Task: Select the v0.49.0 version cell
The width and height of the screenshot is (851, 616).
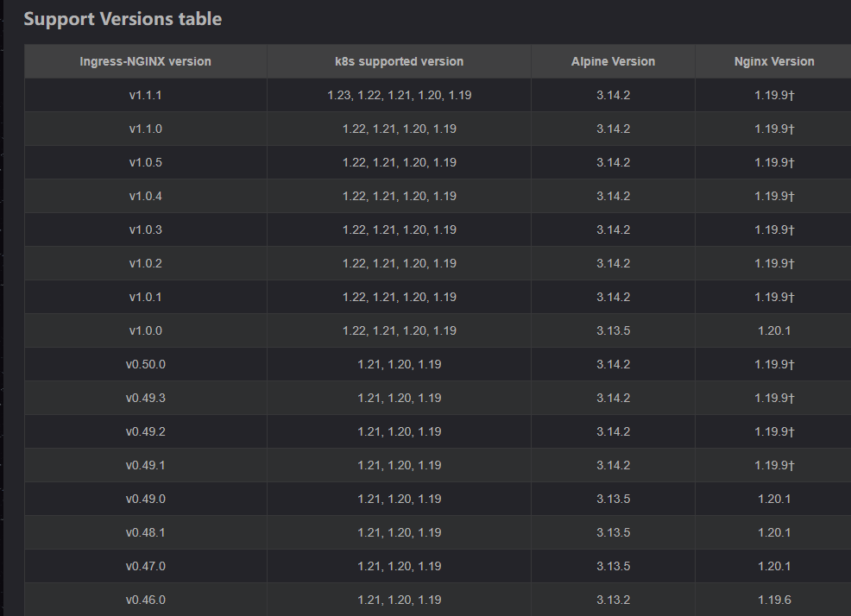Action: click(x=145, y=499)
